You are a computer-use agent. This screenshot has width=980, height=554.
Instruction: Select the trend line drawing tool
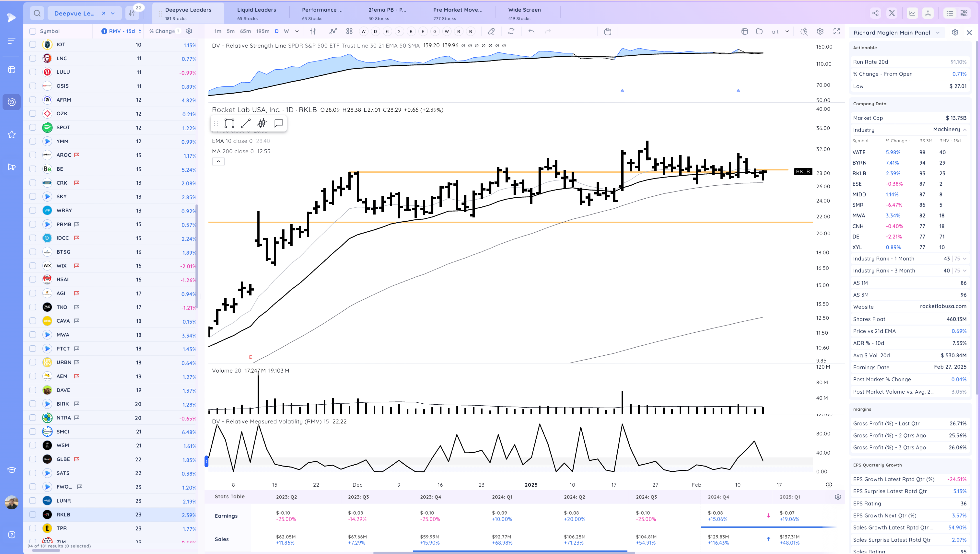(x=245, y=123)
